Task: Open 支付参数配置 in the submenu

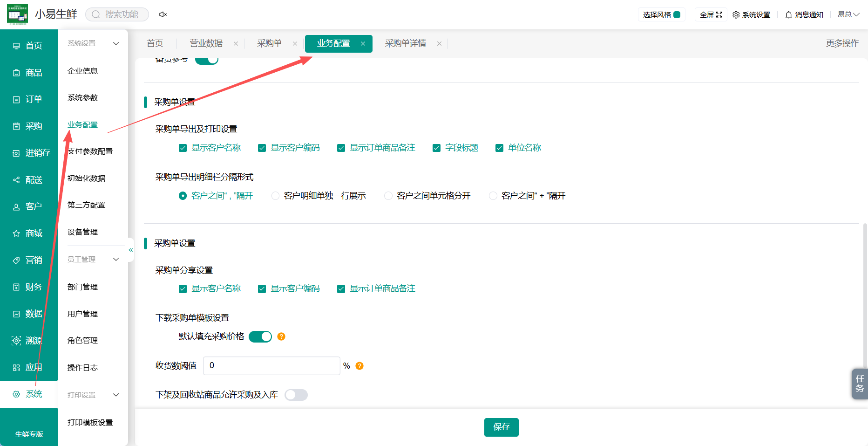Action: (x=90, y=151)
